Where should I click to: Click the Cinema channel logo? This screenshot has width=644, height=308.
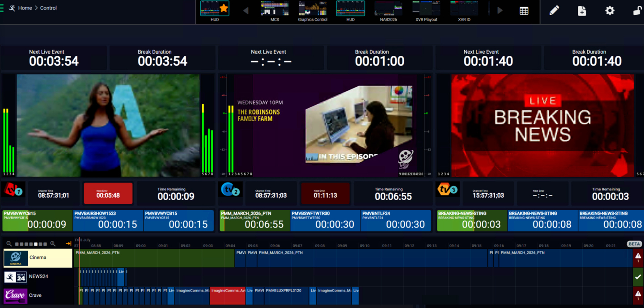point(16,258)
